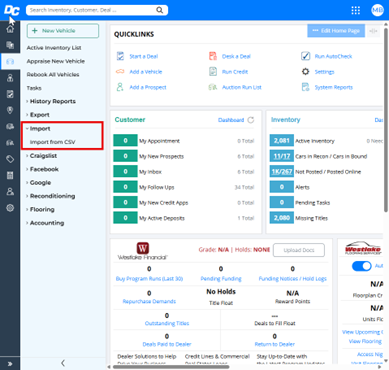This screenshot has width=389, height=370.
Task: Open the calculator sidebar icon
Action: click(x=10, y=175)
